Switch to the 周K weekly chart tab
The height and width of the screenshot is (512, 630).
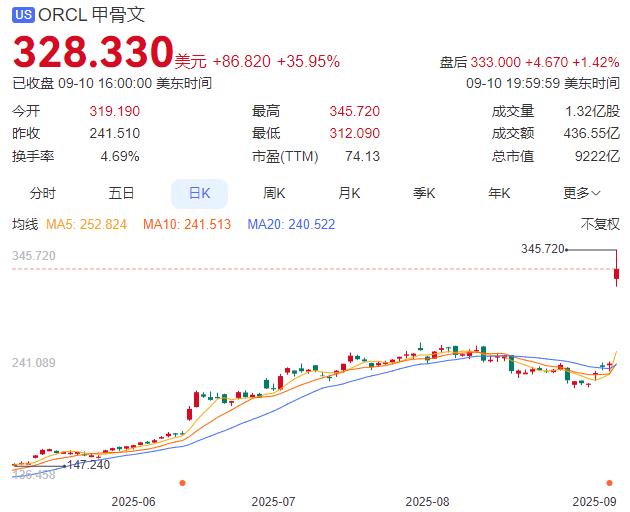274,194
